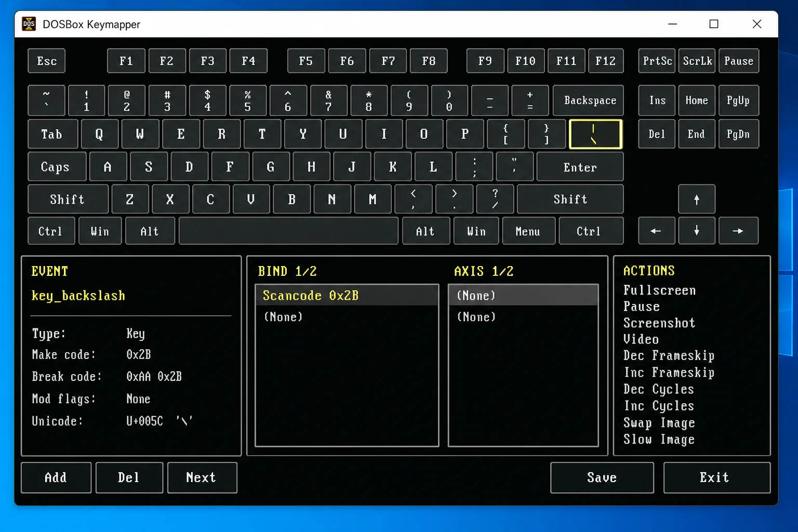This screenshot has height=532, width=798.
Task: Click the DOSBox title bar icon
Action: [29, 24]
